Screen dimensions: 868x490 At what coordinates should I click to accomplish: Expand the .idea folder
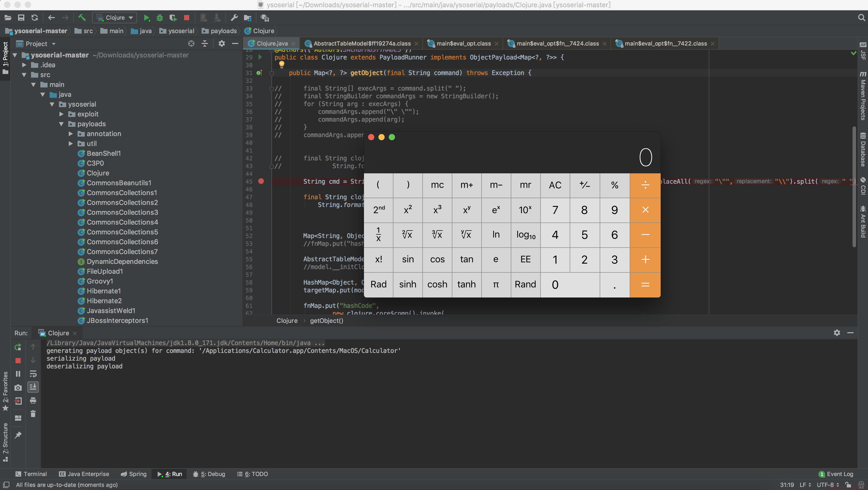click(24, 65)
